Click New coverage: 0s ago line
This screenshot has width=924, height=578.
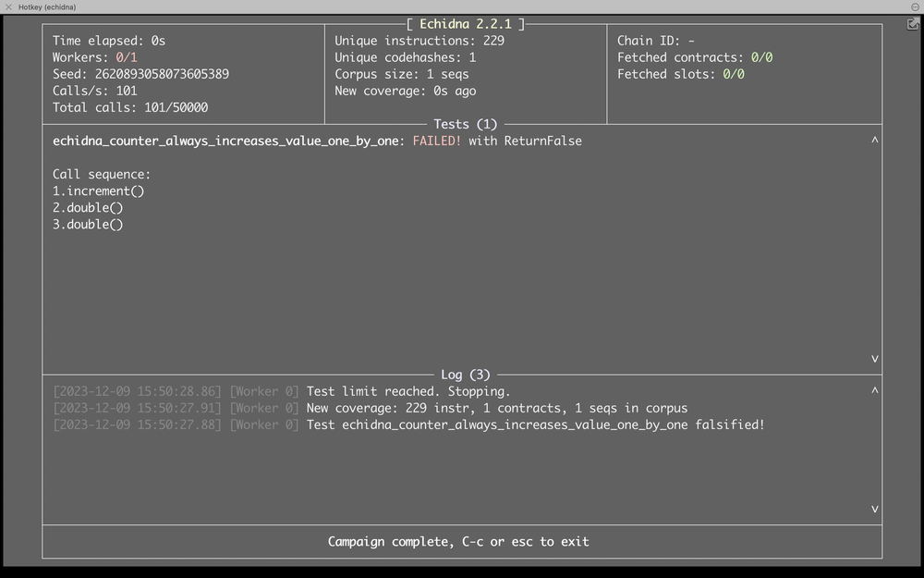tap(406, 91)
